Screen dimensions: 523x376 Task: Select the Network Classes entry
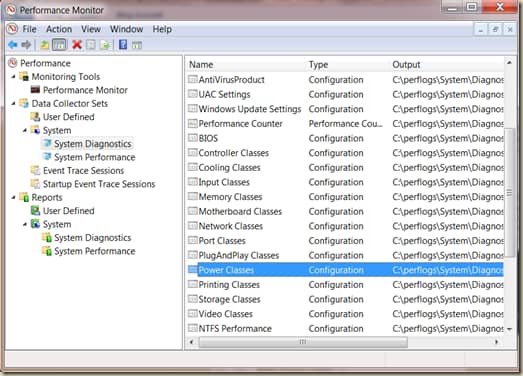(346, 226)
